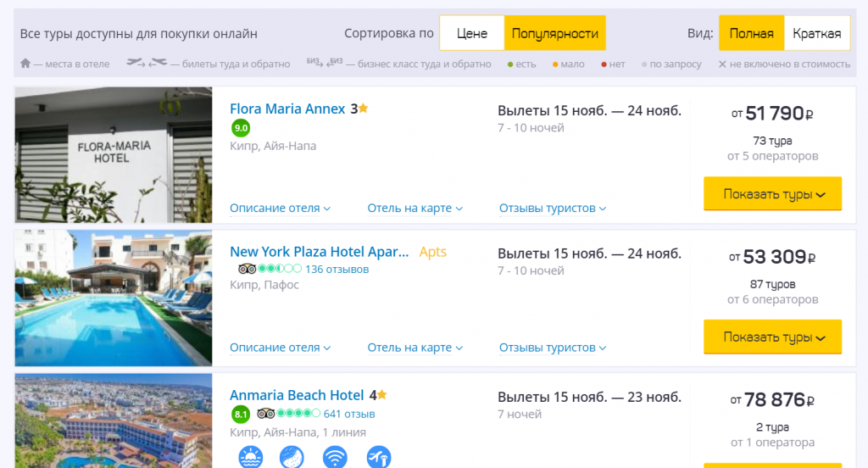868x468 pixels.
Task: Click price 53 309 ₽
Action: pyautogui.click(x=772, y=257)
